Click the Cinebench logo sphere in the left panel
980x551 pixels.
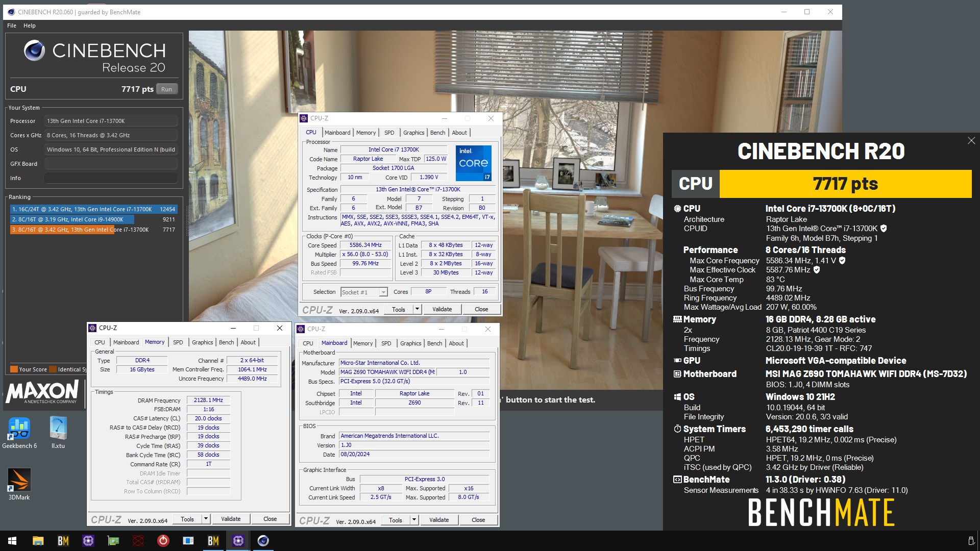click(x=34, y=51)
